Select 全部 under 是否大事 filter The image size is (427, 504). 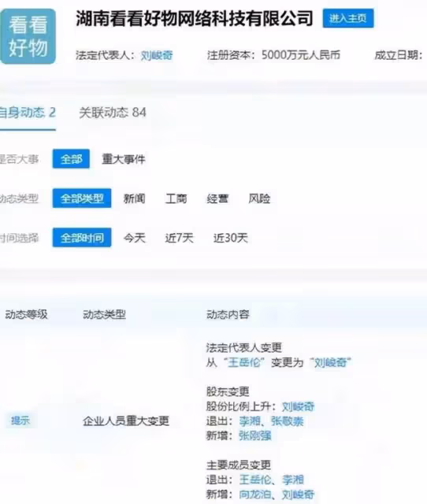(x=71, y=159)
